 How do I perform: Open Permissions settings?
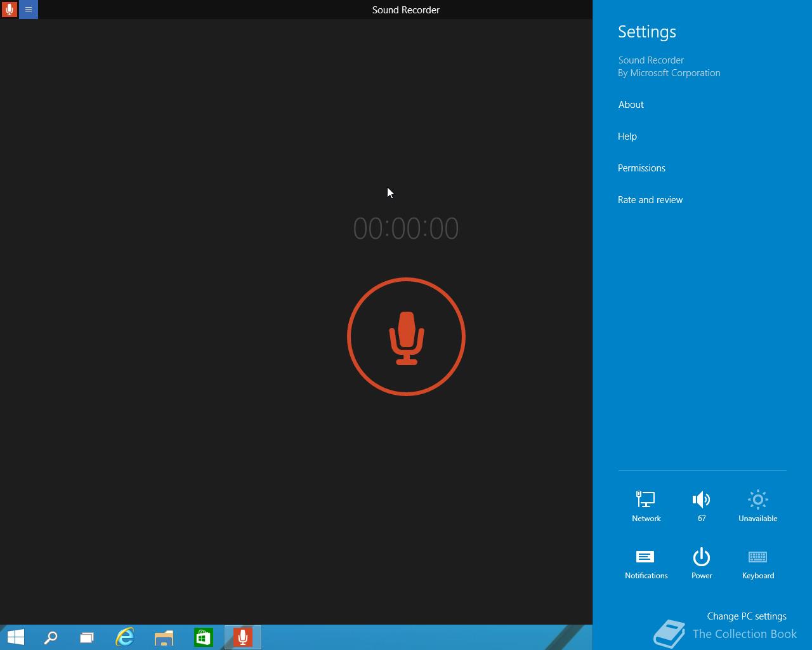point(641,168)
